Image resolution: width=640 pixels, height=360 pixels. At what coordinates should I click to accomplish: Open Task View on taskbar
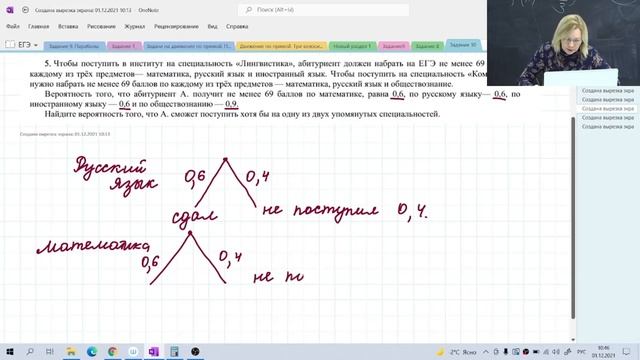pyautogui.click(x=50, y=351)
